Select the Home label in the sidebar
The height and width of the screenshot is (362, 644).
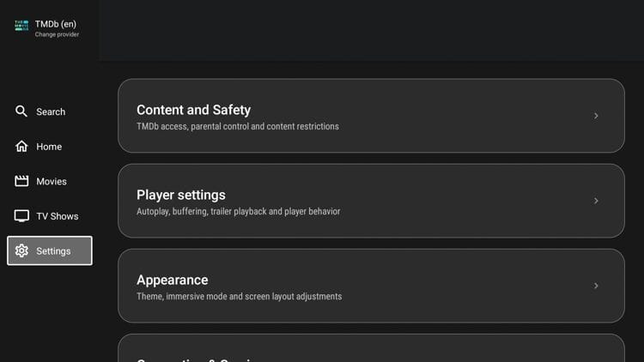pyautogui.click(x=49, y=147)
